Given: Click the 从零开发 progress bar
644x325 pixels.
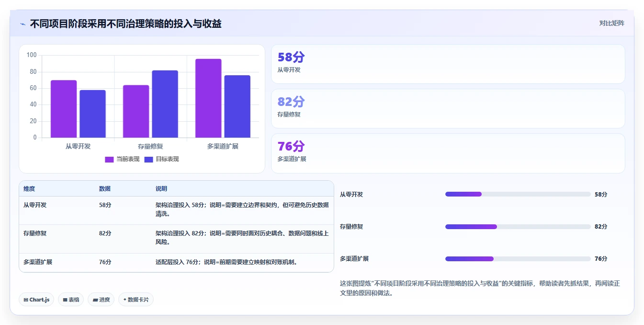Looking at the screenshot, I should click(x=518, y=194).
